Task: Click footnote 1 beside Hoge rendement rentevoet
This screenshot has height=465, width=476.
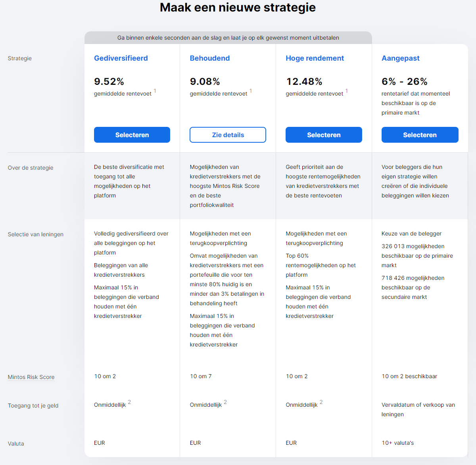Action: point(347,91)
